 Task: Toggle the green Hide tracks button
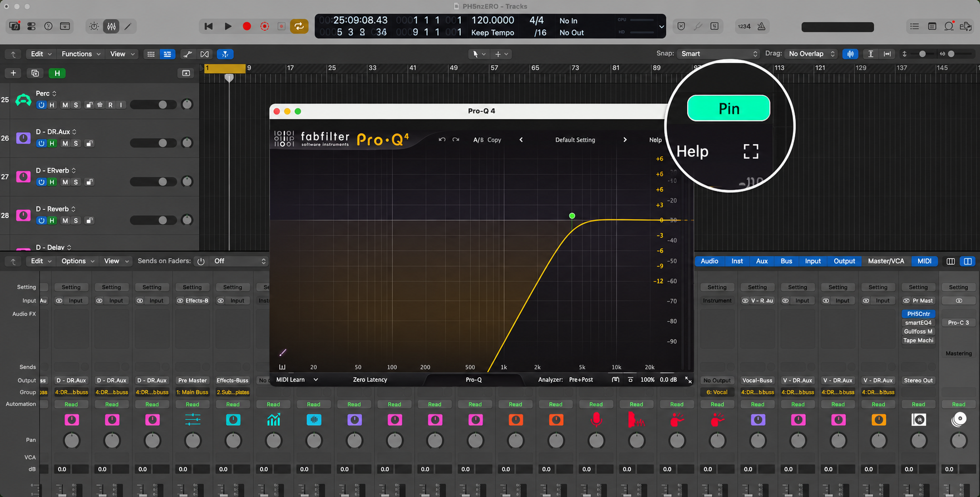pyautogui.click(x=57, y=73)
